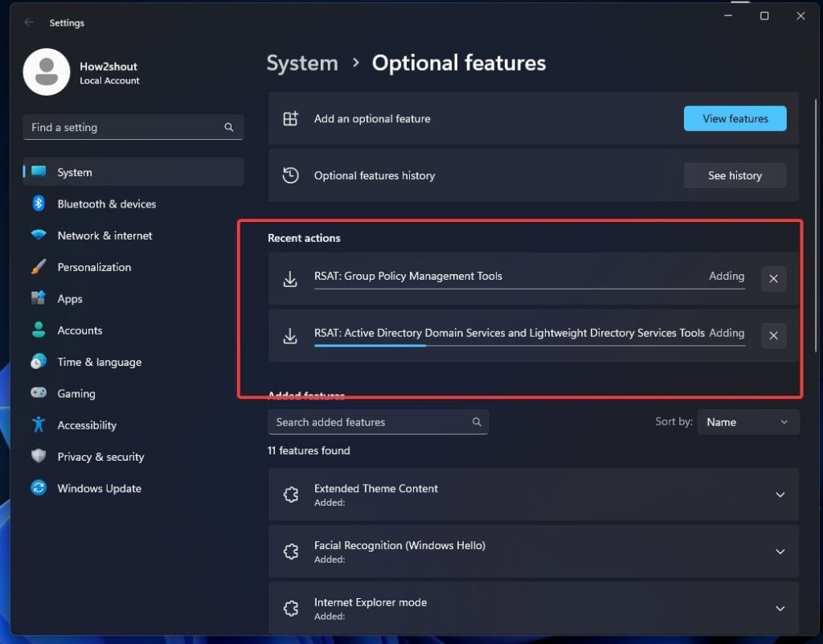Expand Facial Recognition (Windows Hello) details
This screenshot has height=644, width=823.
pyautogui.click(x=780, y=552)
